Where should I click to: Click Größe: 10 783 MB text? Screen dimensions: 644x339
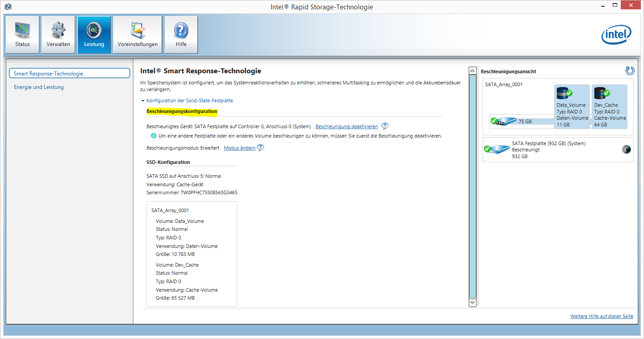tap(175, 254)
